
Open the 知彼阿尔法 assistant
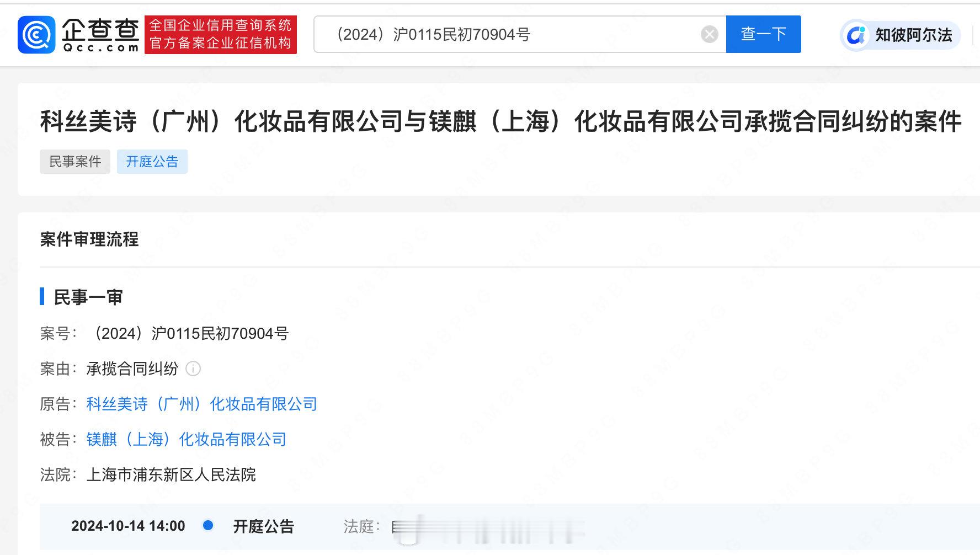[x=901, y=35]
